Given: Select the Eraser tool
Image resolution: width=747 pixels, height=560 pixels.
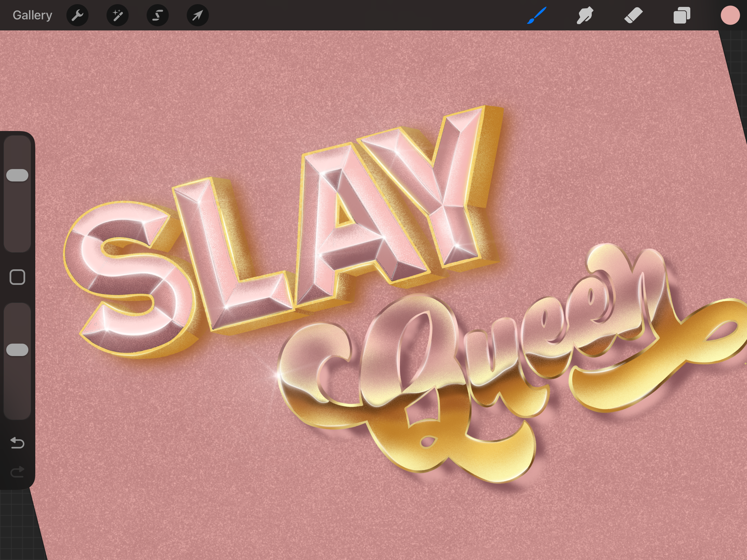Looking at the screenshot, I should point(633,15).
